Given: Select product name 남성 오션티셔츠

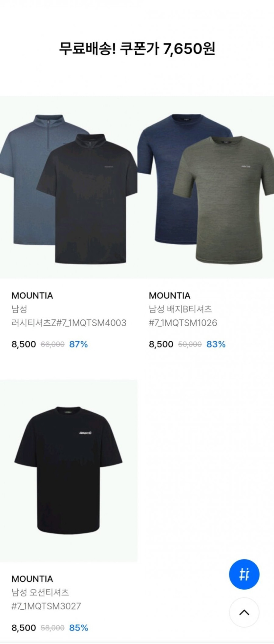Looking at the screenshot, I should [40, 592].
